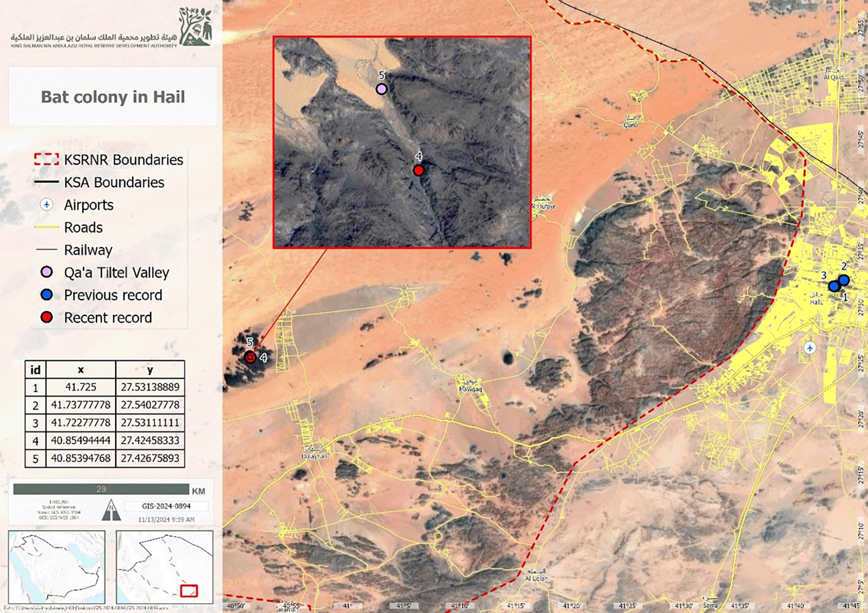This screenshot has height=613, width=868.
Task: Select pink marker 5 in the inset map
Action: click(382, 89)
